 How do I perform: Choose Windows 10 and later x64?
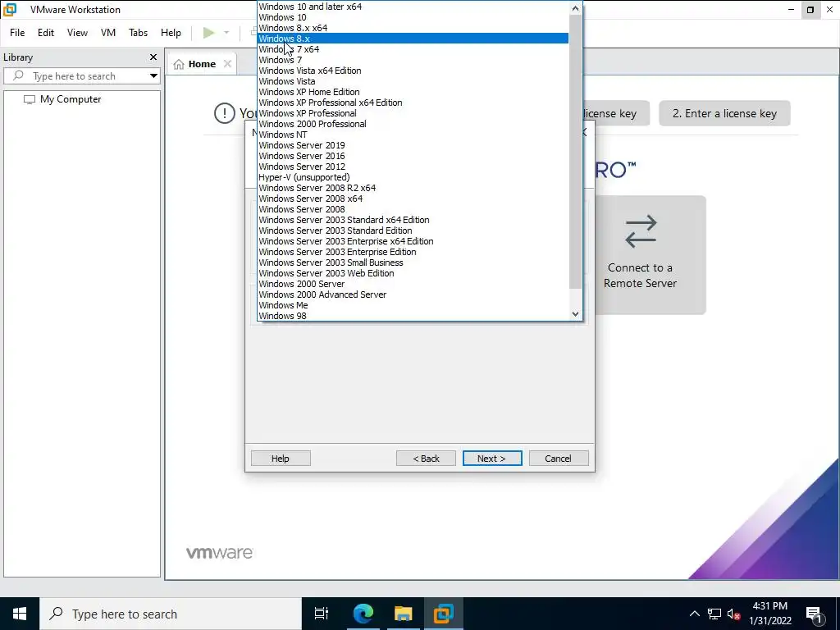tap(413, 7)
